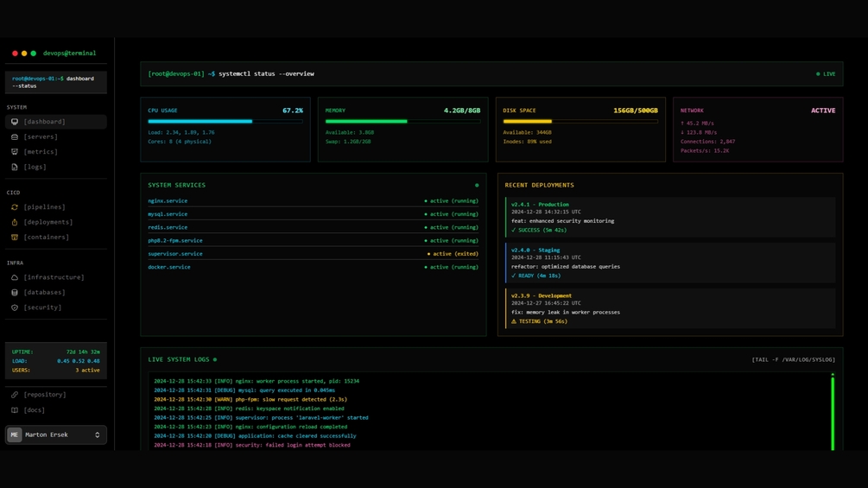Click the servers icon in sidebar
Viewport: 868px width, 488px height.
tap(15, 136)
